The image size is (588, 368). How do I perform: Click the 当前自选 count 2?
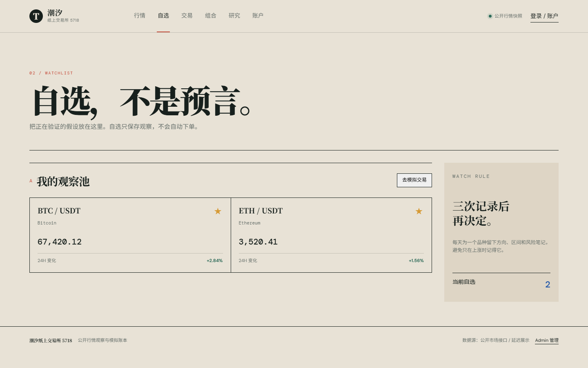tap(548, 285)
